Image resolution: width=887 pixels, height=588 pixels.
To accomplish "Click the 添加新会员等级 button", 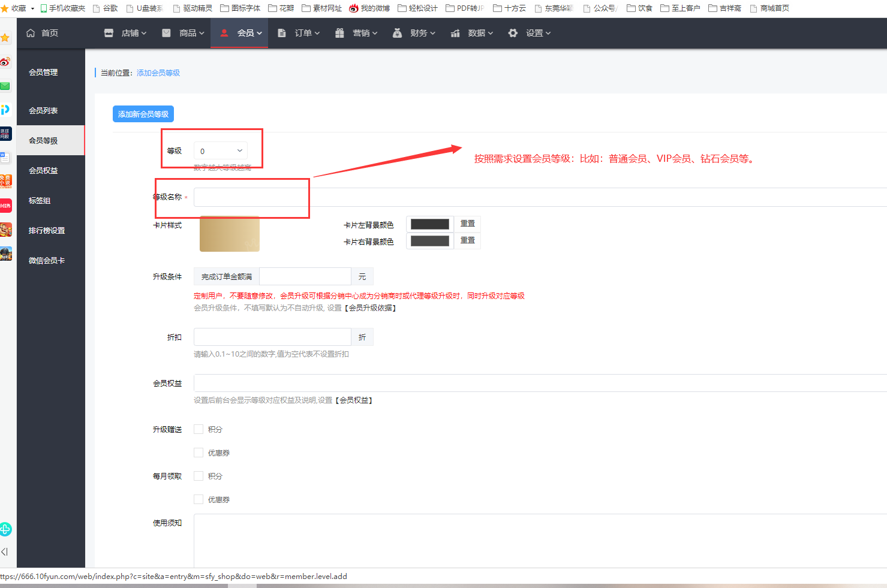I will (143, 114).
